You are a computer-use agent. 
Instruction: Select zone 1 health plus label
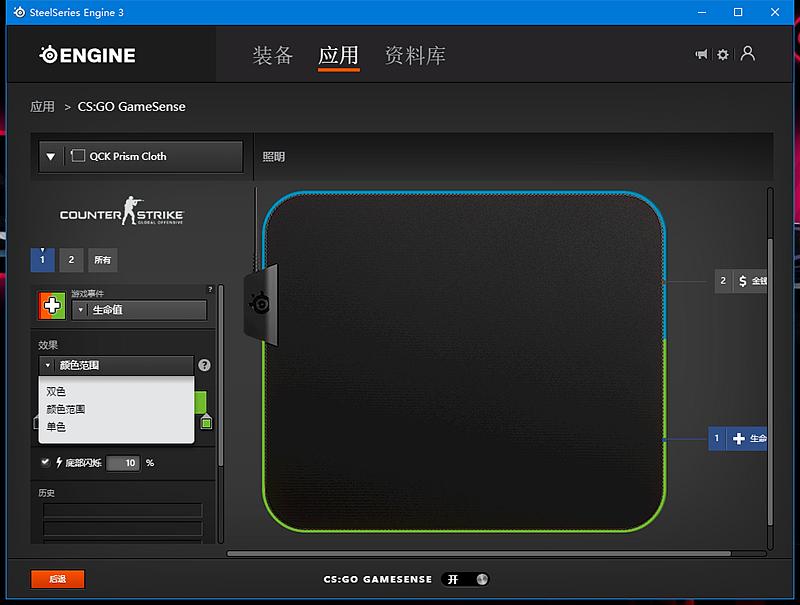click(x=738, y=438)
